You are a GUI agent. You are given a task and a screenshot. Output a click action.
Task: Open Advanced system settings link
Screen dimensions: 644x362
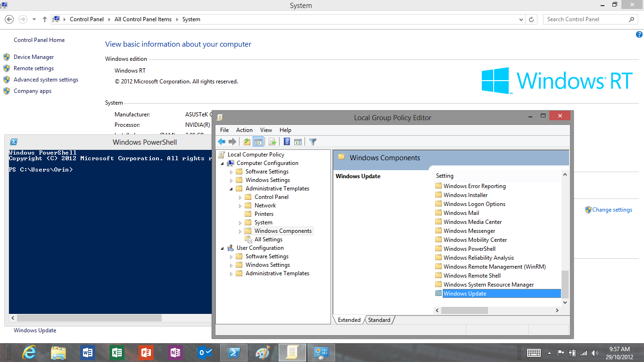point(46,80)
